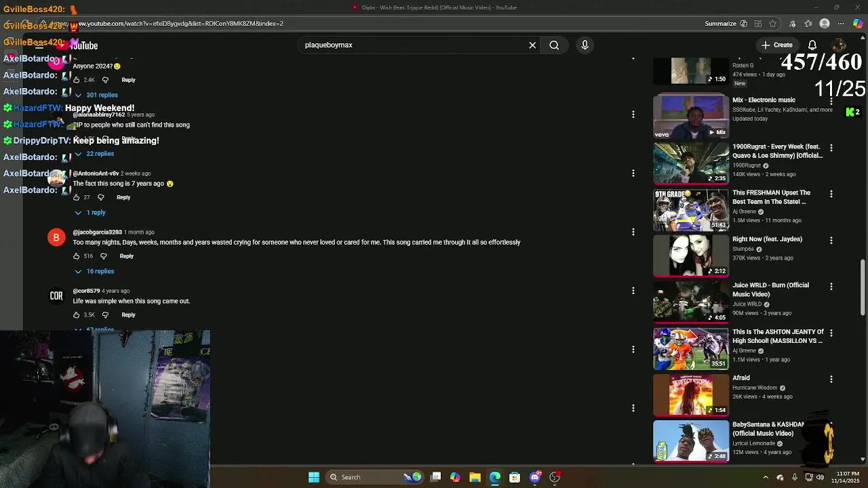Click the YouTube search magnifier button

[x=554, y=45]
